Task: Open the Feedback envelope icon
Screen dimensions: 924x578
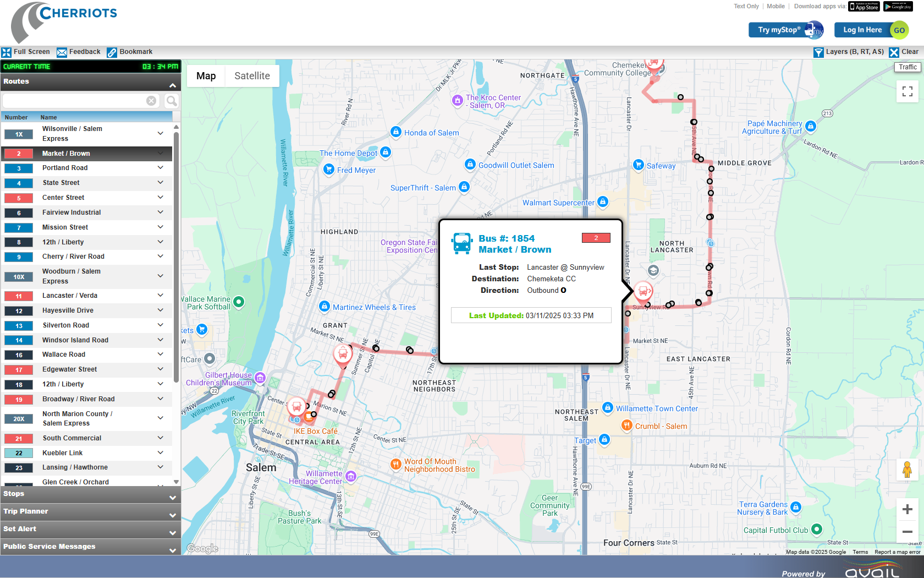Action: tap(62, 52)
